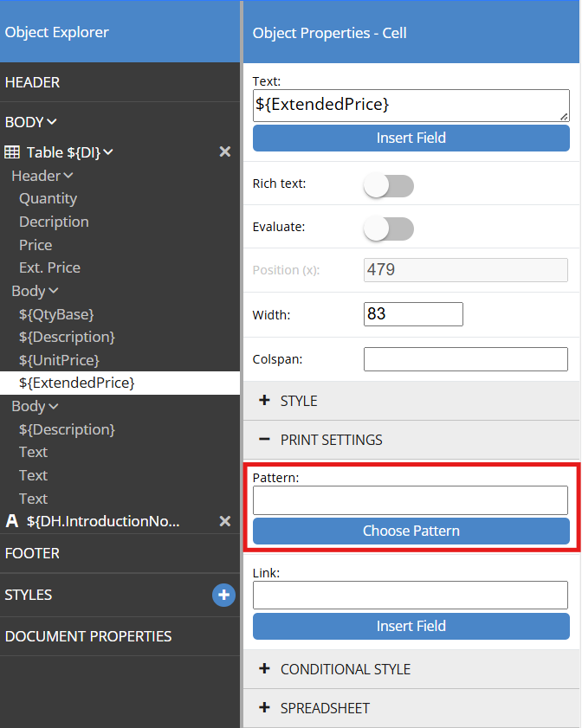Expand the CONDITIONAL STYLE section
Viewport: 582px width, 728px height.
click(265, 669)
